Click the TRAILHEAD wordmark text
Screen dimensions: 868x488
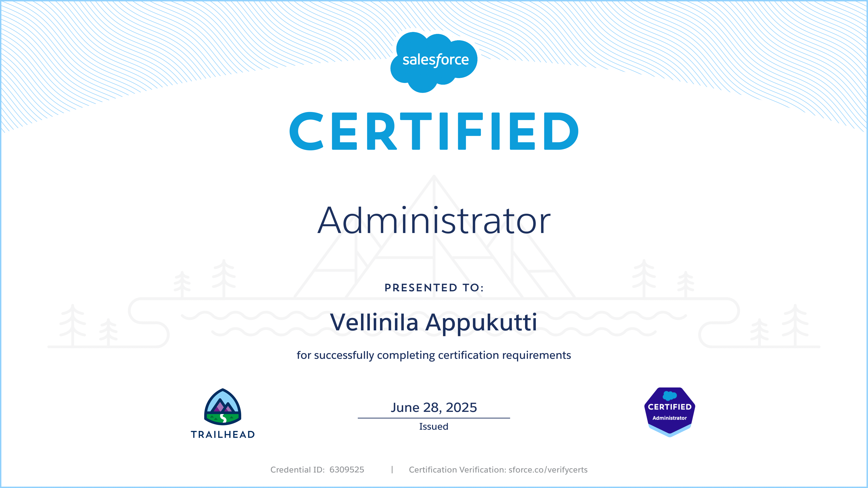coord(223,435)
